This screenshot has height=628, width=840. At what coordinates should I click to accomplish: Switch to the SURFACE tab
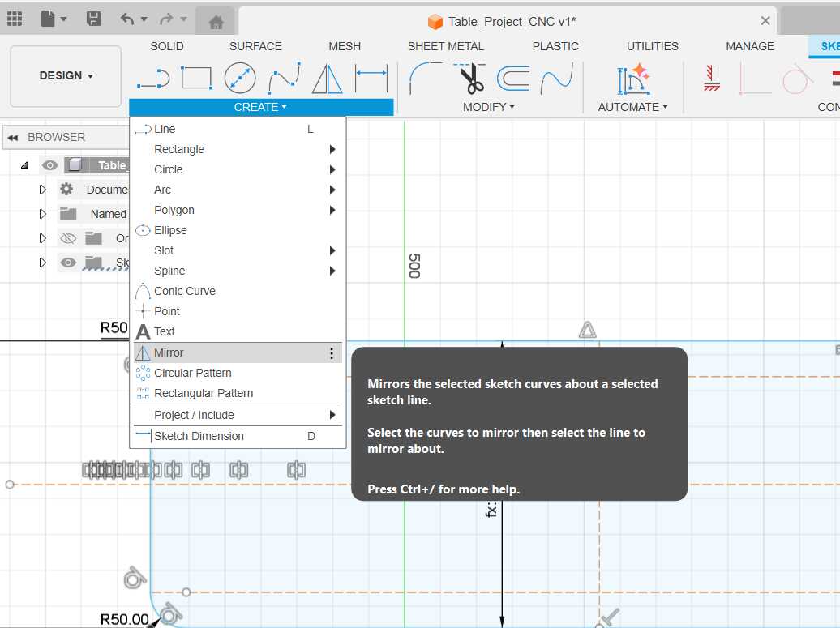(x=255, y=46)
